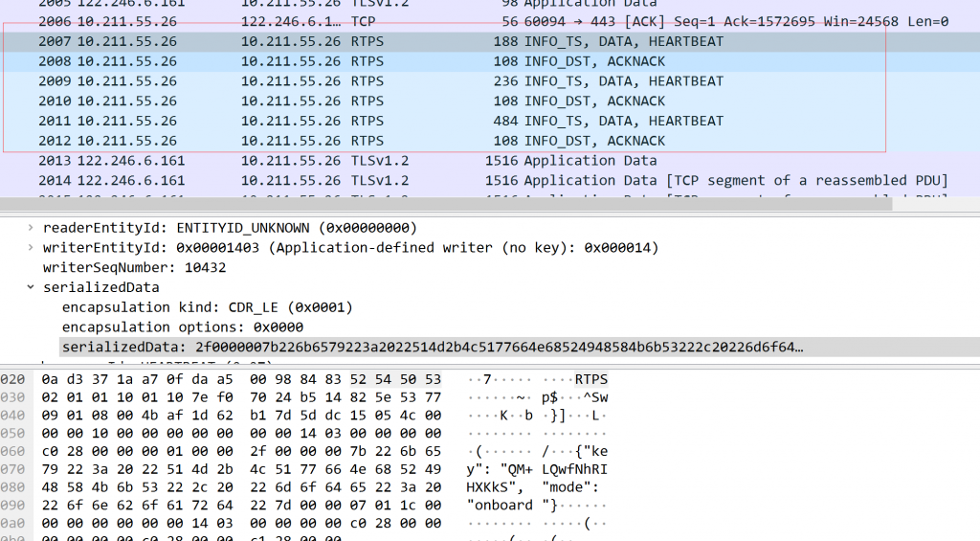Expand the writerEntityId tree node

(32, 248)
